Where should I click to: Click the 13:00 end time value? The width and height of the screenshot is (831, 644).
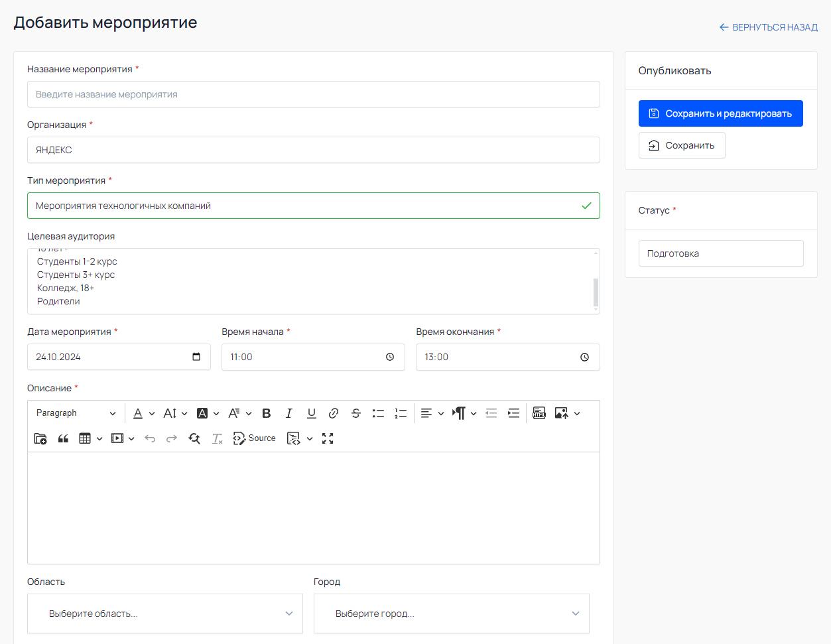[436, 357]
